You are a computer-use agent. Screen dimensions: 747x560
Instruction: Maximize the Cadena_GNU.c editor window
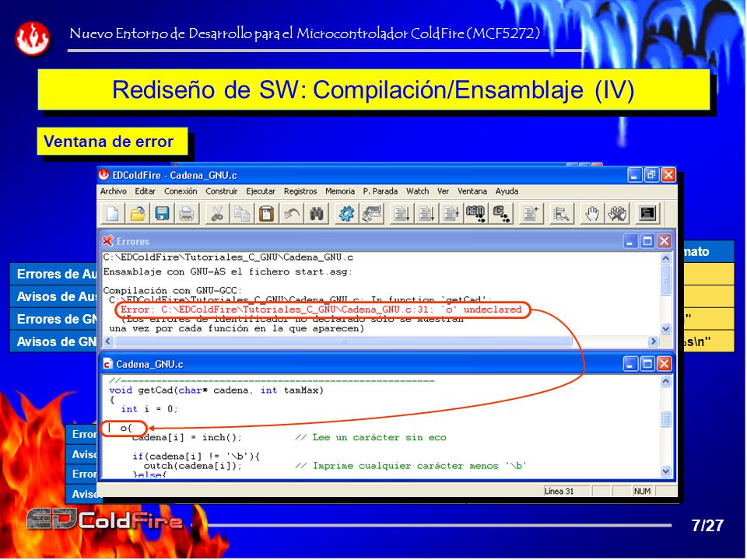coord(647,364)
